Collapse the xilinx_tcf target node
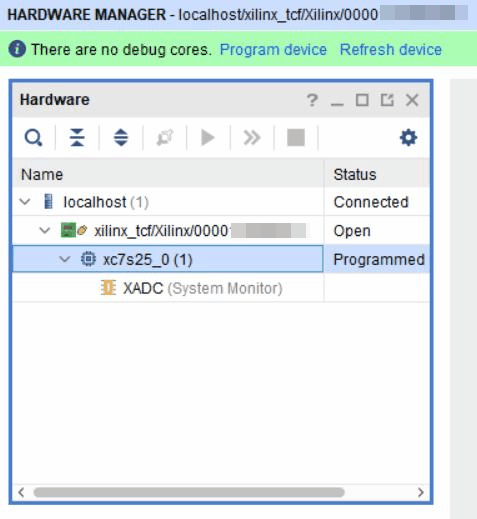 pos(45,230)
